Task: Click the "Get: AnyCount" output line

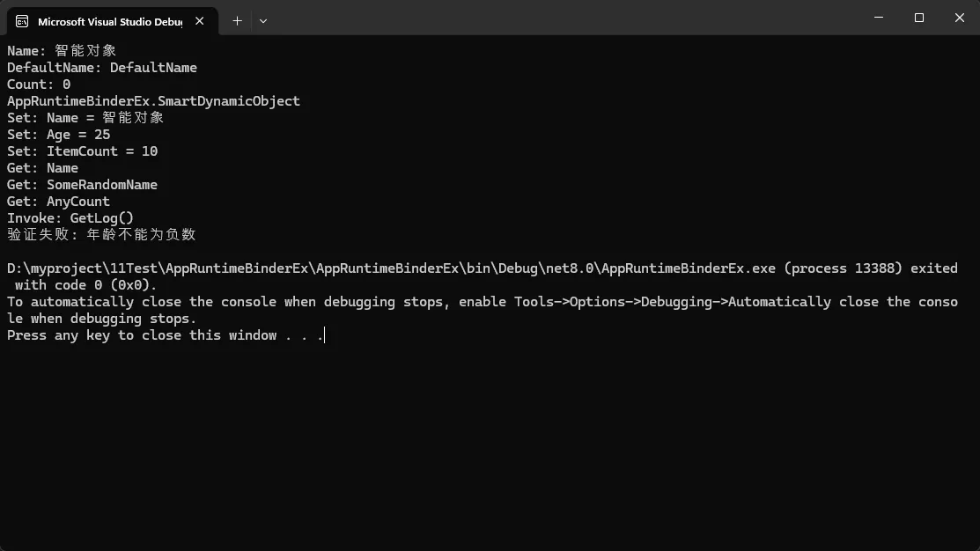Action: [59, 202]
